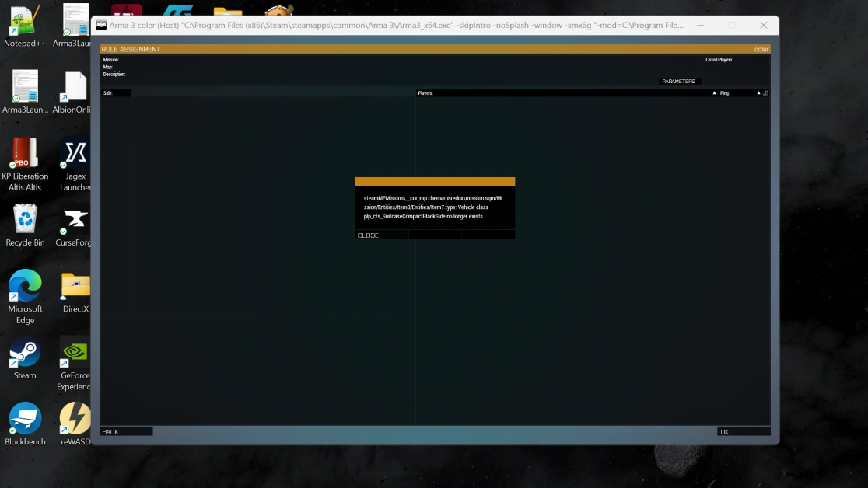Viewport: 868px width, 488px height.
Task: Open KP Liberation Altis.Altis PBO file
Action: click(x=25, y=164)
